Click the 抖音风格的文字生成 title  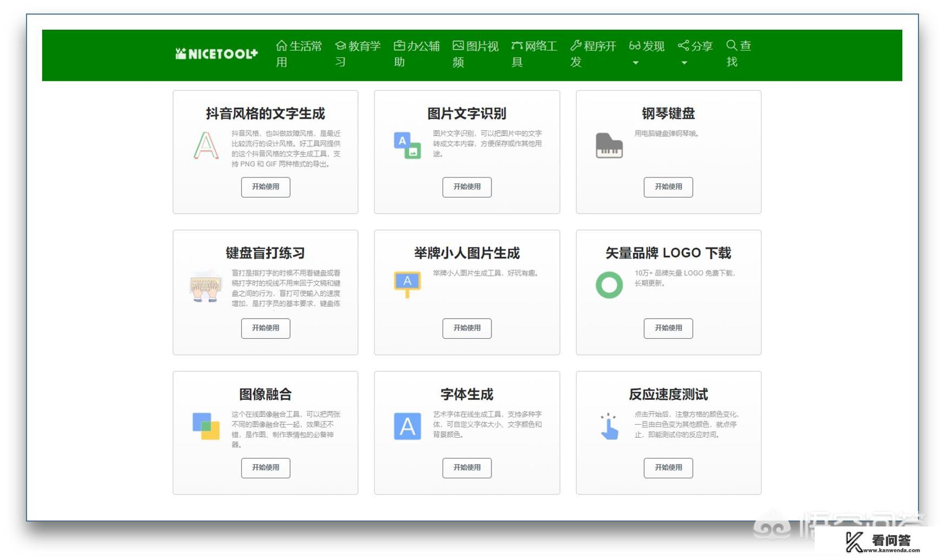point(266,114)
